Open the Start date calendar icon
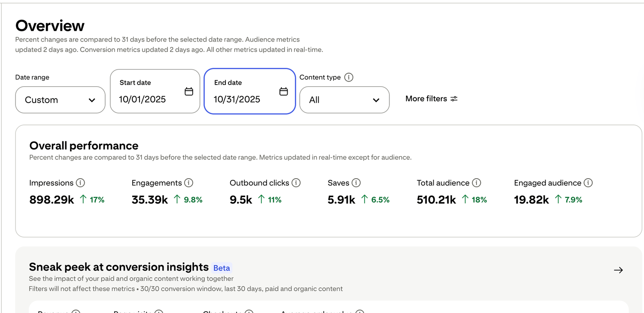The height and width of the screenshot is (313, 644). pos(189,91)
